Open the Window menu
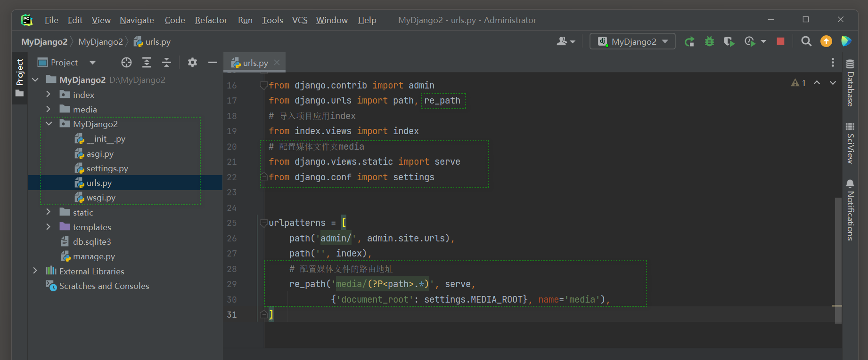This screenshot has width=868, height=360. 332,20
